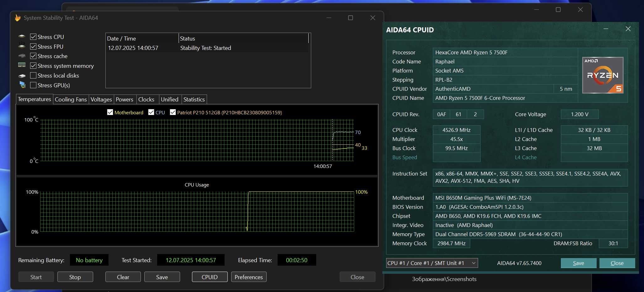The height and width of the screenshot is (292, 644).
Task: Enable the Stress local disks checkbox
Action: 33,75
